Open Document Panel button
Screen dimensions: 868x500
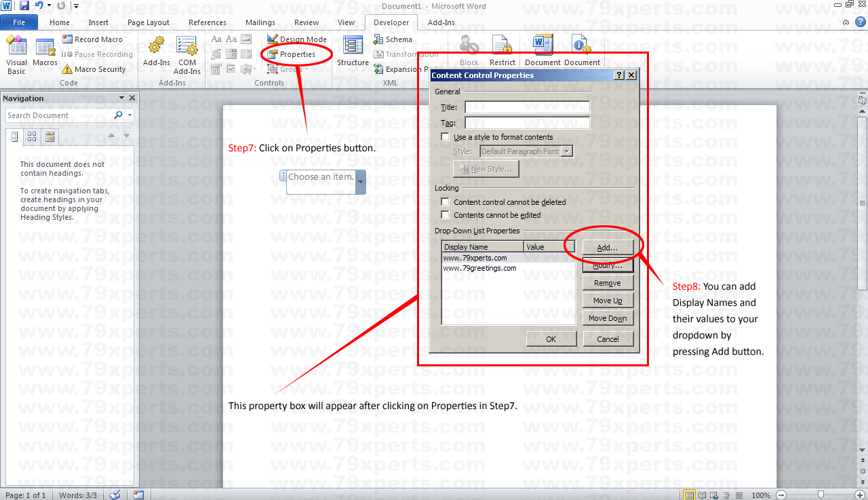pos(582,52)
